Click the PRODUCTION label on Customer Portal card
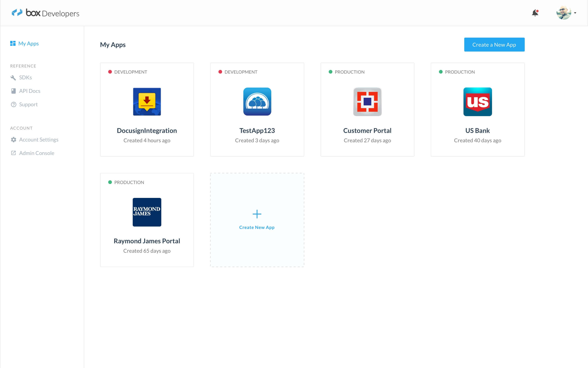588x368 pixels. (x=350, y=72)
